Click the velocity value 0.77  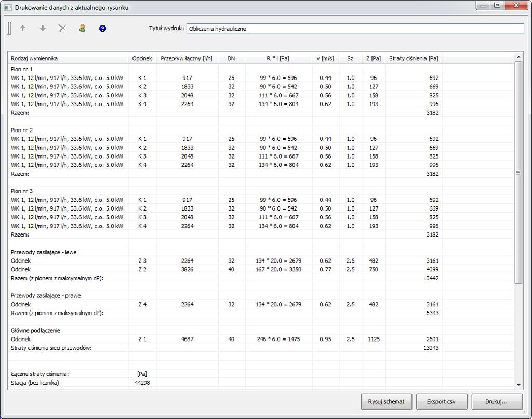coord(325,270)
